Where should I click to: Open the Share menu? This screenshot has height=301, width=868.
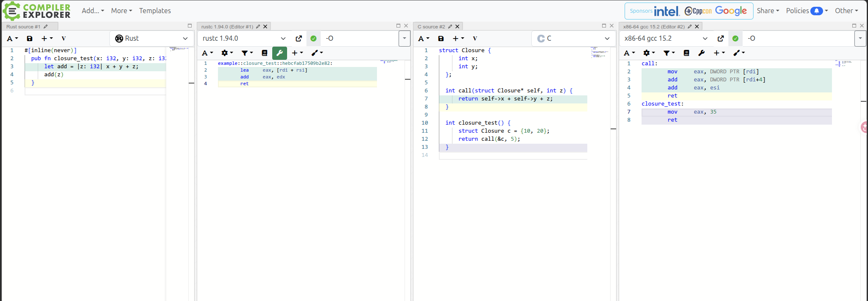(x=768, y=11)
